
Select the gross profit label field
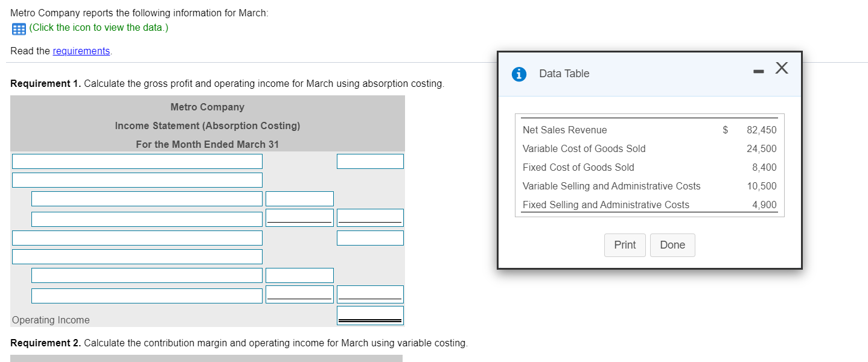(x=137, y=238)
